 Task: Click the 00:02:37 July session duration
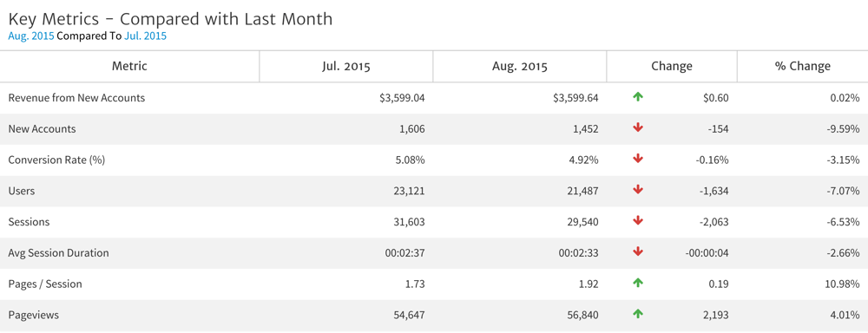coord(405,253)
